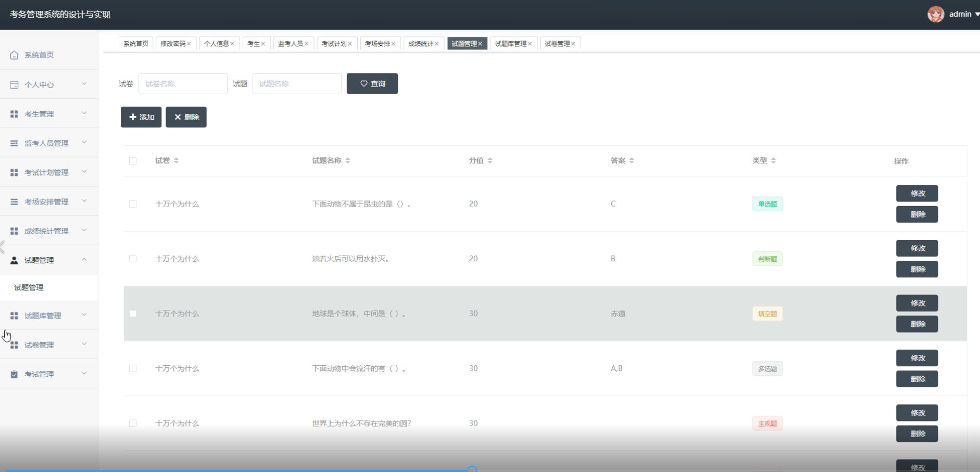Image resolution: width=980 pixels, height=472 pixels.
Task: Click the 查询 search button
Action: point(372,83)
